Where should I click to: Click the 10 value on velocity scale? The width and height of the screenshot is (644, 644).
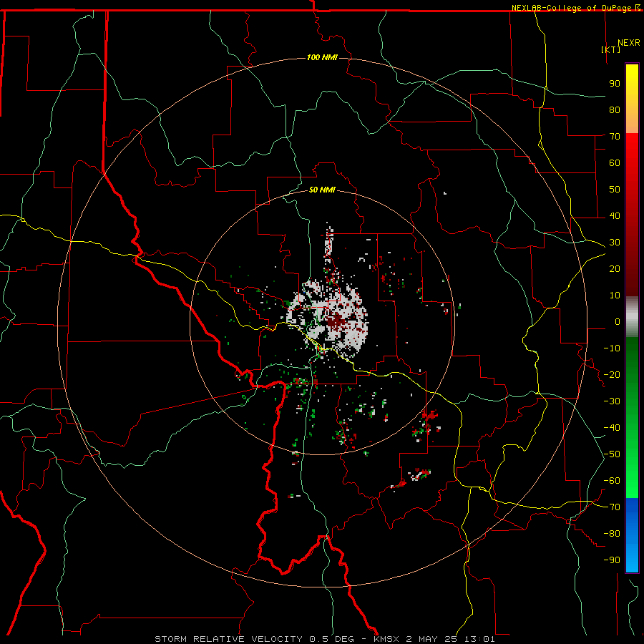tap(615, 296)
